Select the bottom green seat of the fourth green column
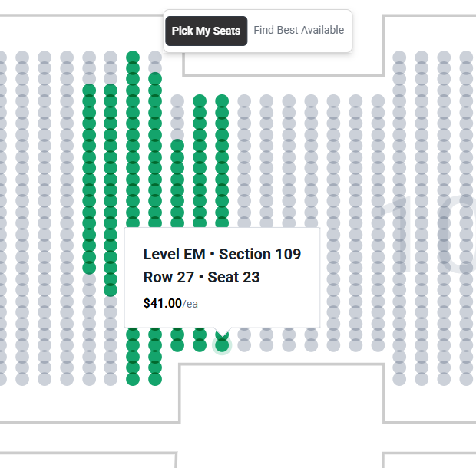 click(155, 379)
